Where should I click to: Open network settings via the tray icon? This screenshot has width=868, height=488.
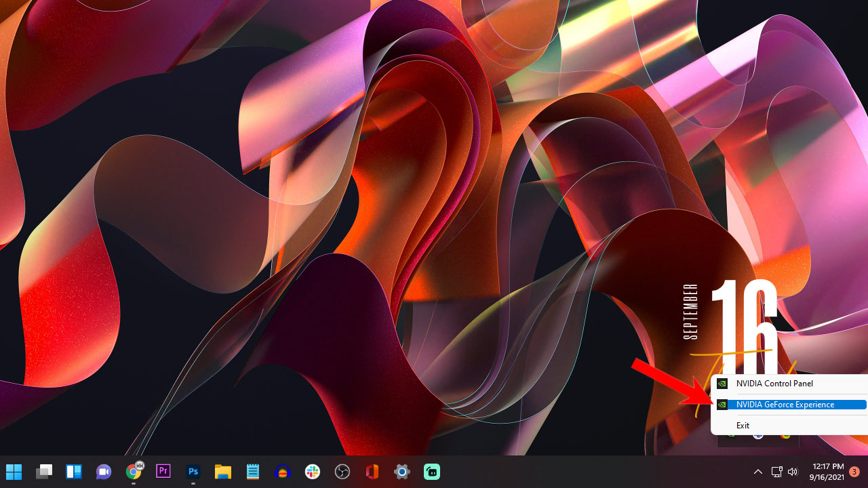[776, 472]
